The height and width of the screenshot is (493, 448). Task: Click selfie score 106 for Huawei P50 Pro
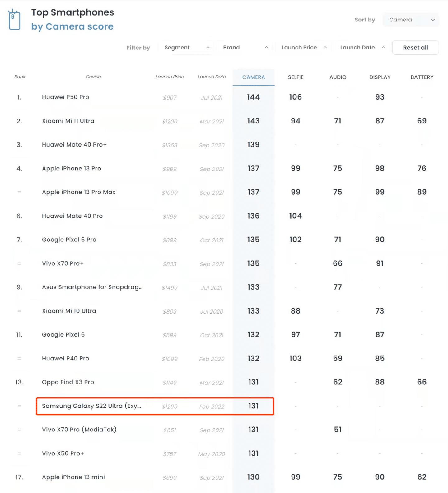(296, 97)
